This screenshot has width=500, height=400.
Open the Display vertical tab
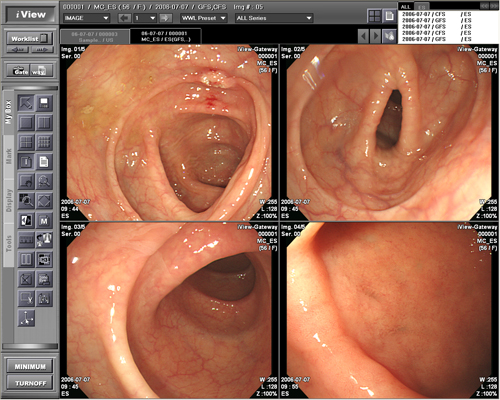(9, 201)
